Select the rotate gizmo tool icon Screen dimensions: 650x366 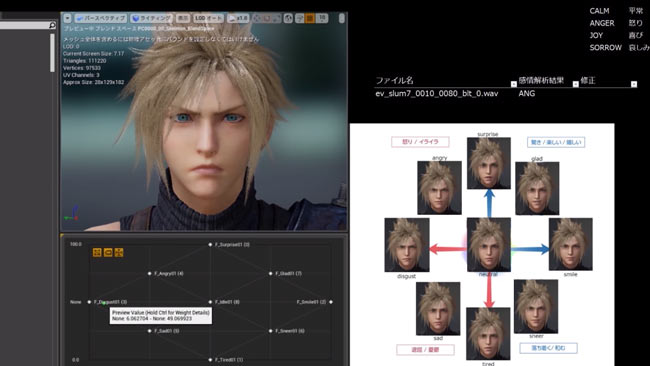267,18
